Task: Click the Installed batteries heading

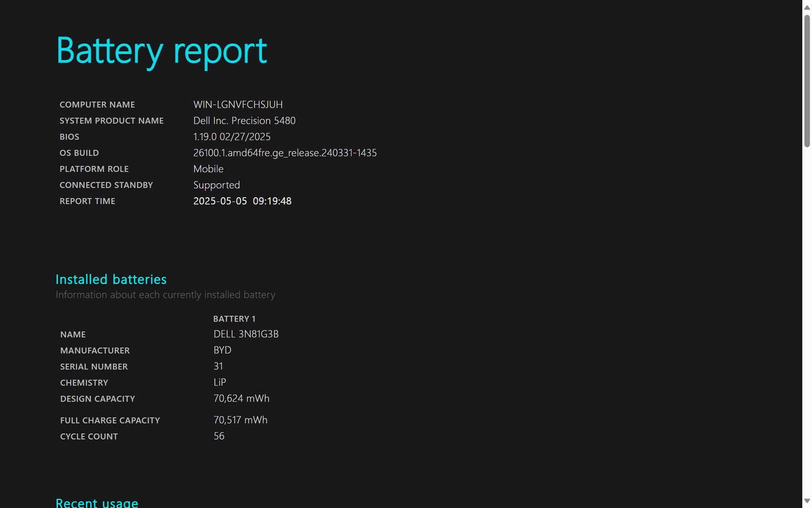Action: tap(111, 279)
